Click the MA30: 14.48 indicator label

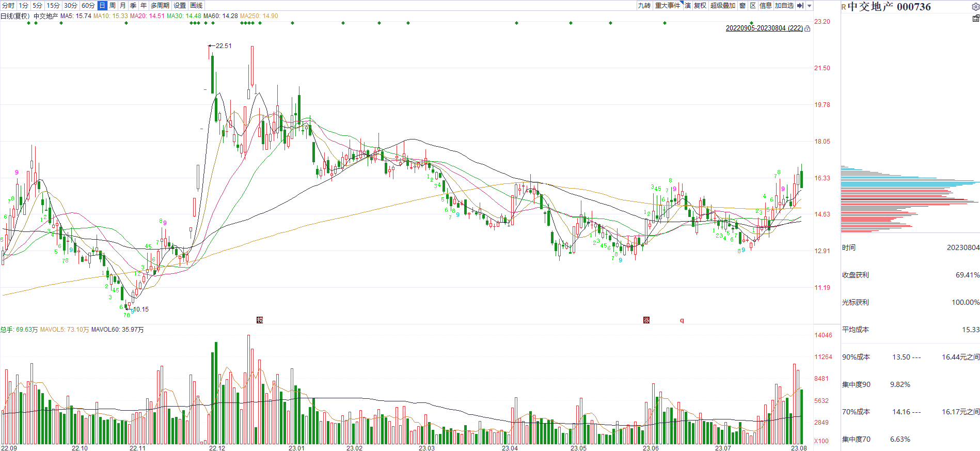(184, 16)
